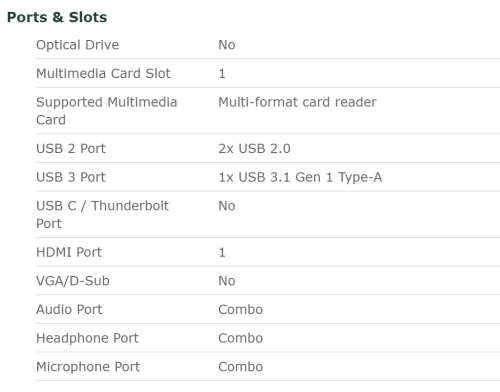500x392 pixels.
Task: Click the USB C / Thunderbolt Port label
Action: click(102, 214)
